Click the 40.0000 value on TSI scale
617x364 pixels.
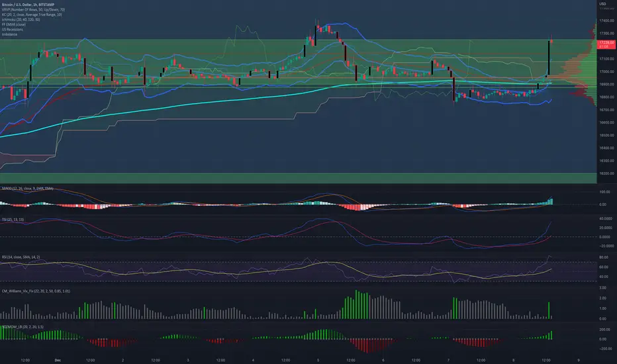click(x=606, y=218)
